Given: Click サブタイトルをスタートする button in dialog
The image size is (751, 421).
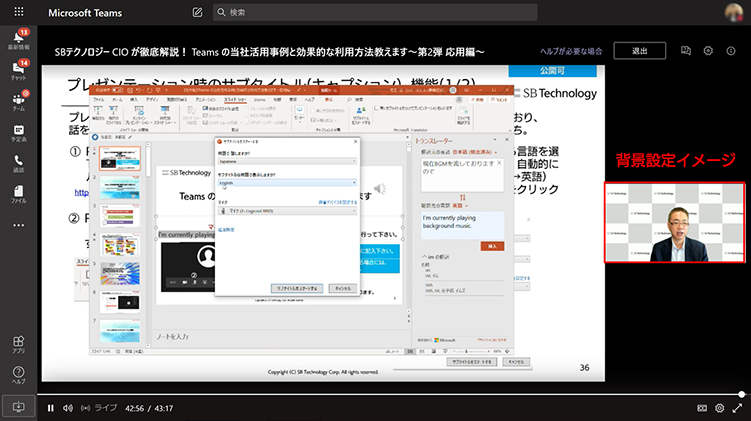Looking at the screenshot, I should click(x=297, y=288).
